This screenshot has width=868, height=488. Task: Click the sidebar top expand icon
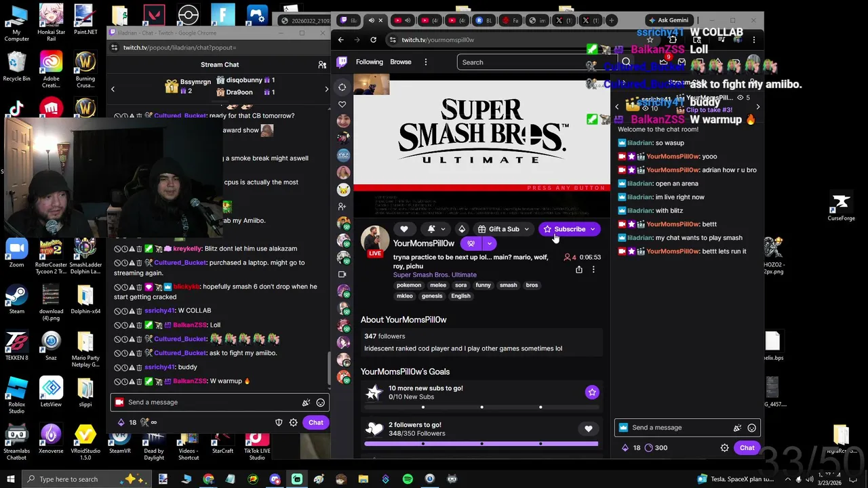click(342, 87)
